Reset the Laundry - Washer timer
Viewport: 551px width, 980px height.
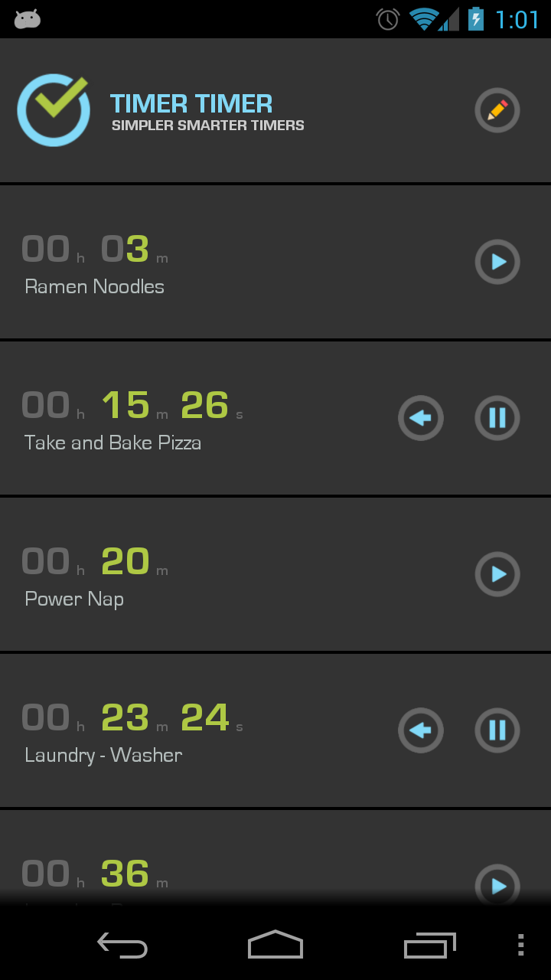tap(421, 730)
